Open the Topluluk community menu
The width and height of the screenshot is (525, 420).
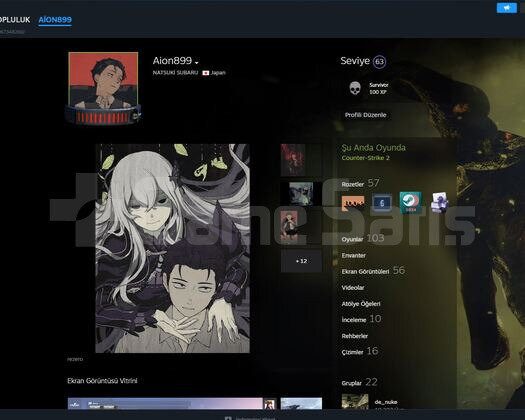(15, 20)
